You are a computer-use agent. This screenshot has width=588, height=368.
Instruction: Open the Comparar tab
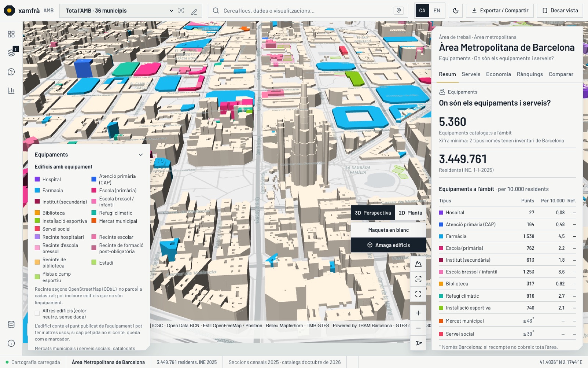click(x=561, y=74)
